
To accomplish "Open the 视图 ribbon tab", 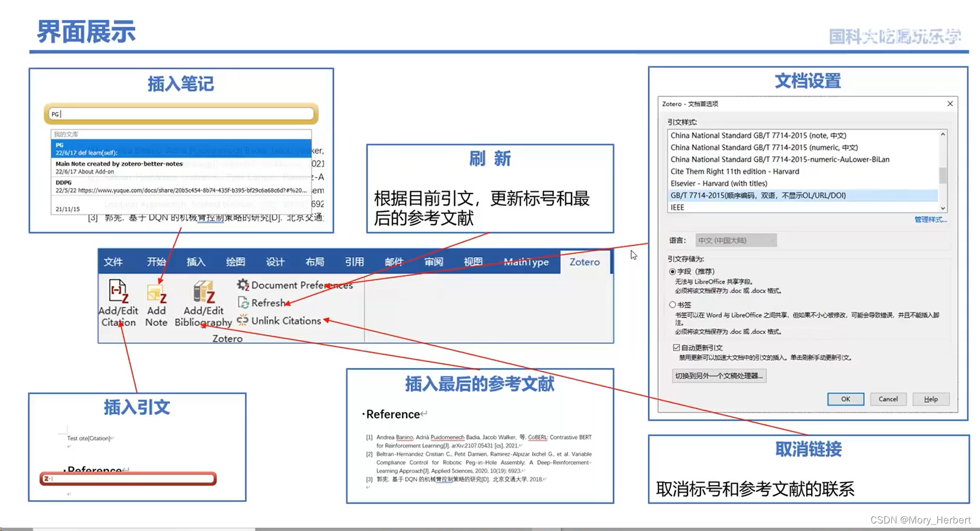I will tap(473, 262).
